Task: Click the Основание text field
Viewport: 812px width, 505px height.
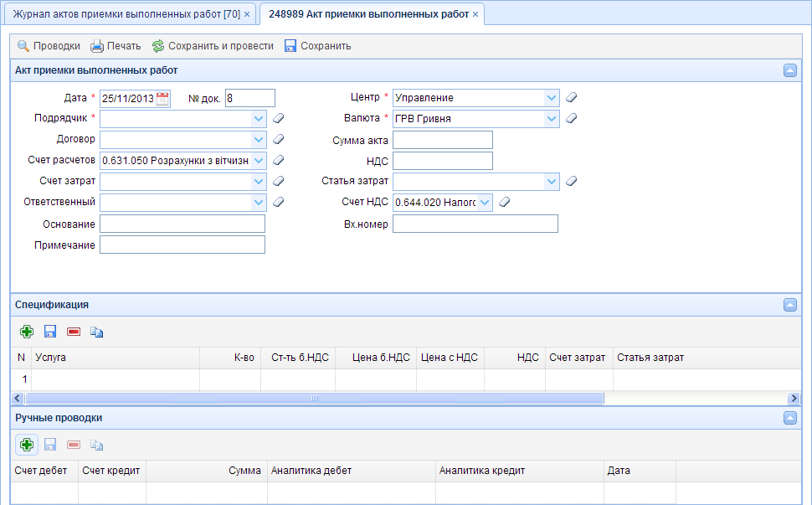Action: tap(182, 224)
